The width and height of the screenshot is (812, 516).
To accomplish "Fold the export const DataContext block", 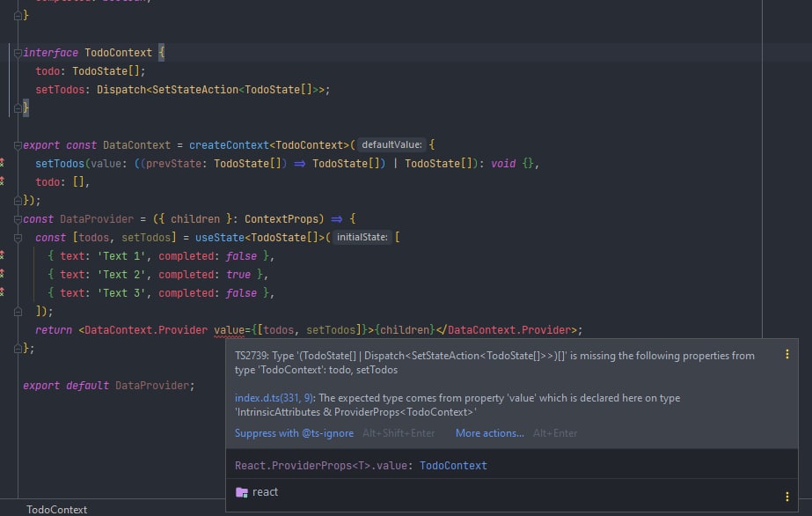I will pyautogui.click(x=18, y=144).
